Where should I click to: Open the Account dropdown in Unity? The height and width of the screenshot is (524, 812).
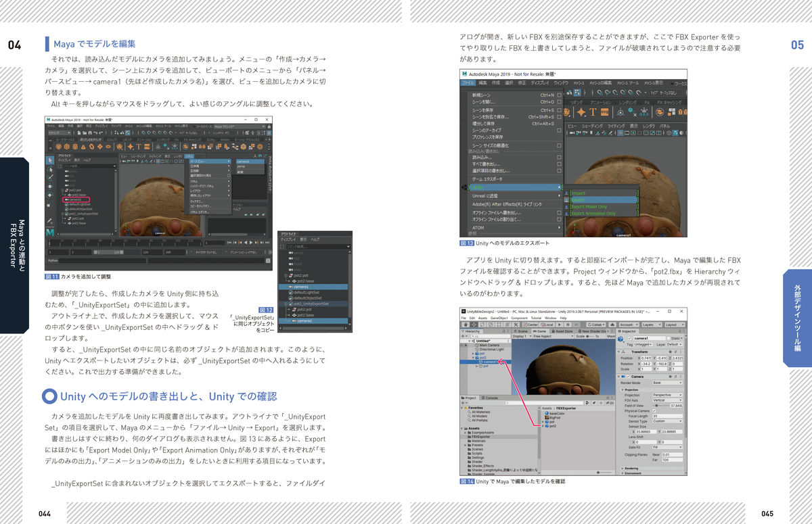tap(629, 325)
